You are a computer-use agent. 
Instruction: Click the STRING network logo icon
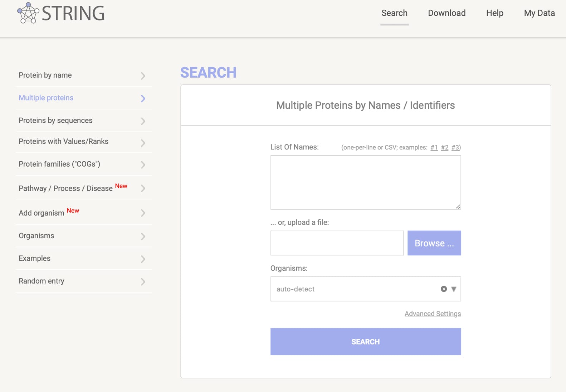click(x=28, y=13)
